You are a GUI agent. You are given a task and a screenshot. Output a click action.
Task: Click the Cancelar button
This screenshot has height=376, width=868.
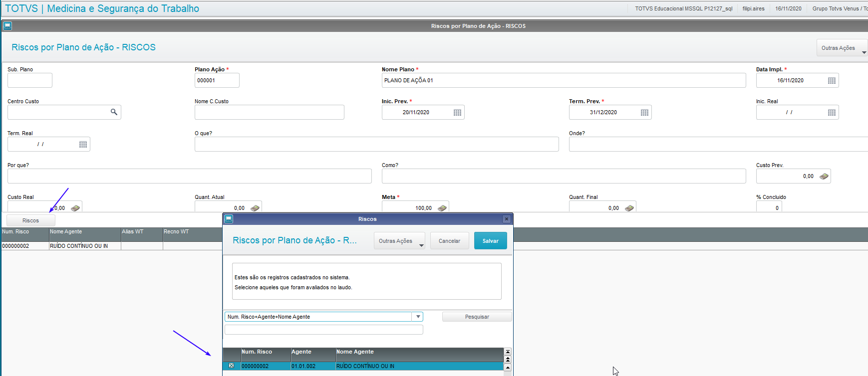449,241
